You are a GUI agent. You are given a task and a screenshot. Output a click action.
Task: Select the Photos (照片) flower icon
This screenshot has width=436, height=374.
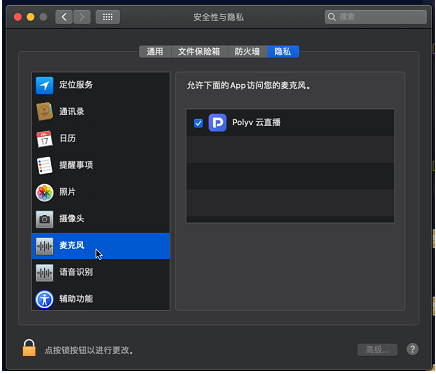pos(44,192)
